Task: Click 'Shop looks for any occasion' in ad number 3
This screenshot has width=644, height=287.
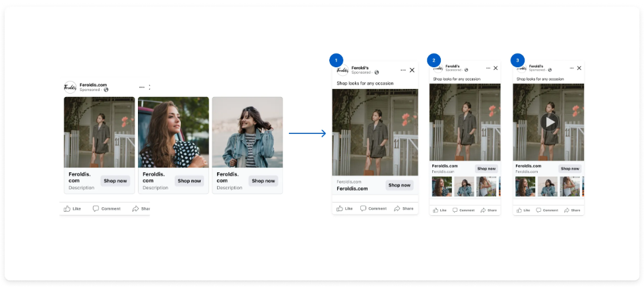Action: [x=540, y=79]
